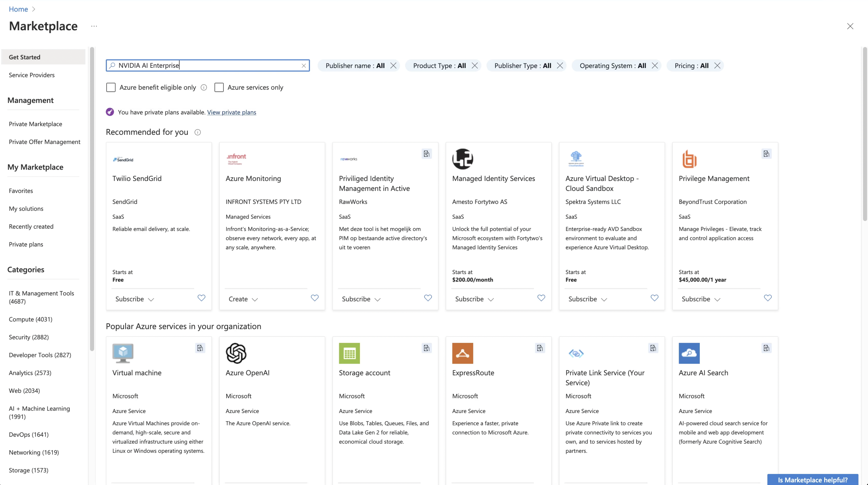The height and width of the screenshot is (485, 868).
Task: Click the document icon on Virtual machine card
Action: [x=200, y=348]
